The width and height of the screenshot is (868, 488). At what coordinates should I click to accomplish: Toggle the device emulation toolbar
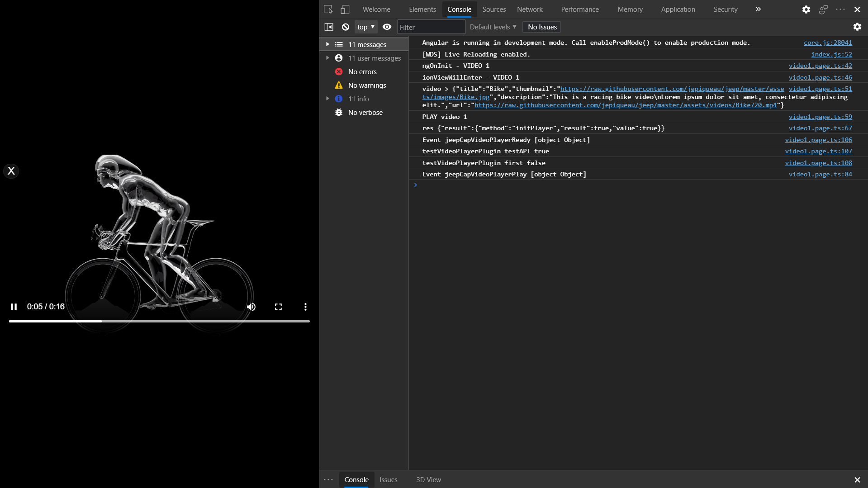coord(345,9)
